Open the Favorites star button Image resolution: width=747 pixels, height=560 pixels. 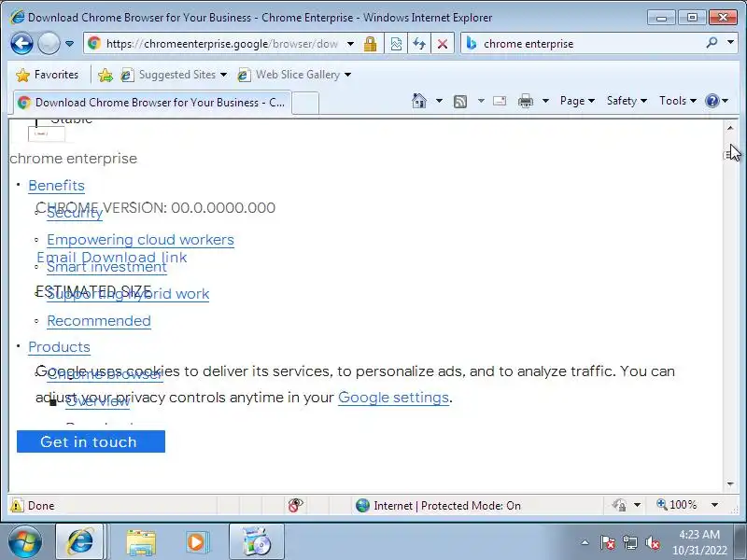(x=48, y=75)
